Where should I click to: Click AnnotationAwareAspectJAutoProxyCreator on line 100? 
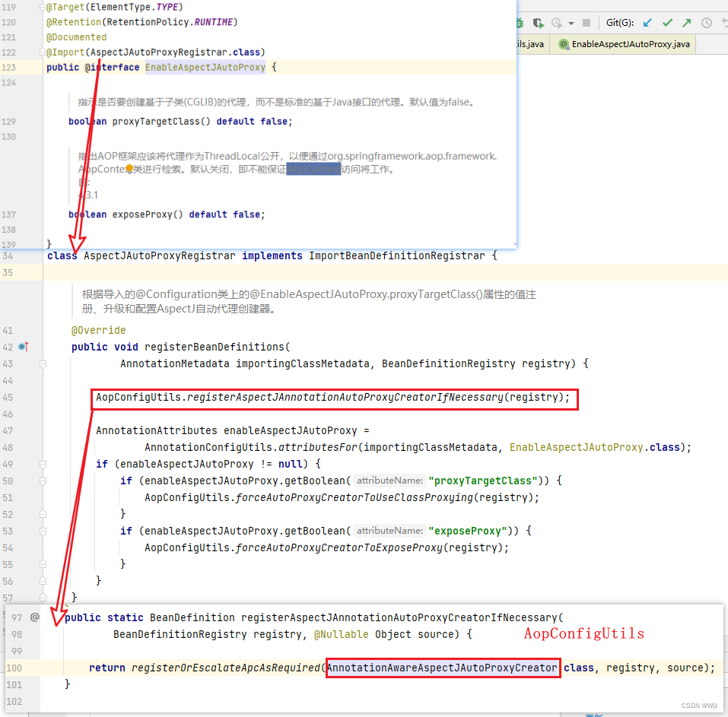(x=442, y=668)
